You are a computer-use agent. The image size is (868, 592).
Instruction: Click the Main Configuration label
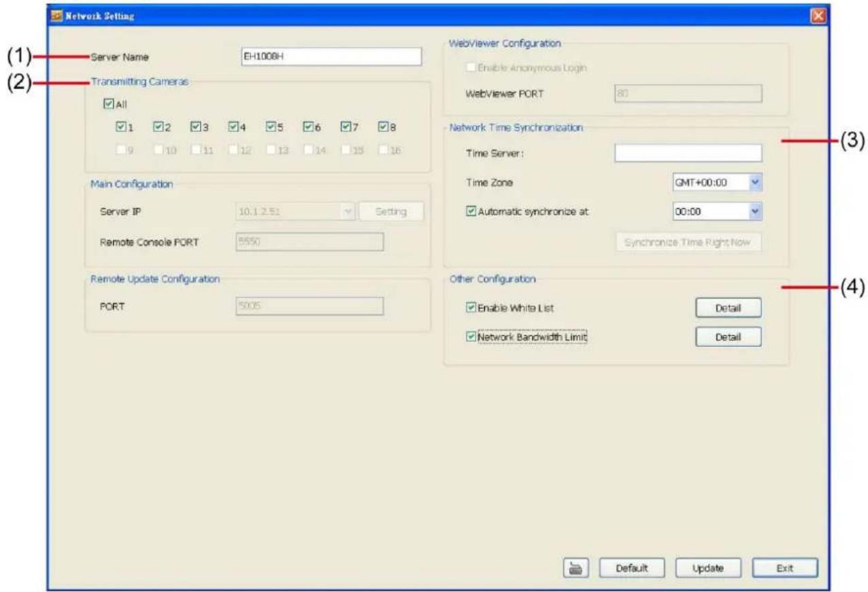tap(132, 183)
